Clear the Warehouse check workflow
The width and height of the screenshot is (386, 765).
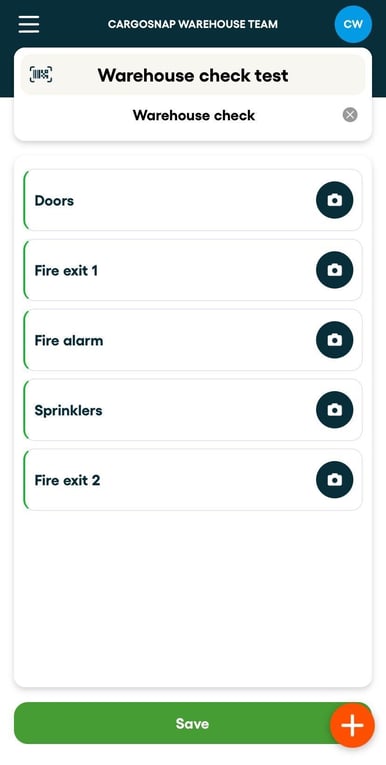click(x=350, y=115)
